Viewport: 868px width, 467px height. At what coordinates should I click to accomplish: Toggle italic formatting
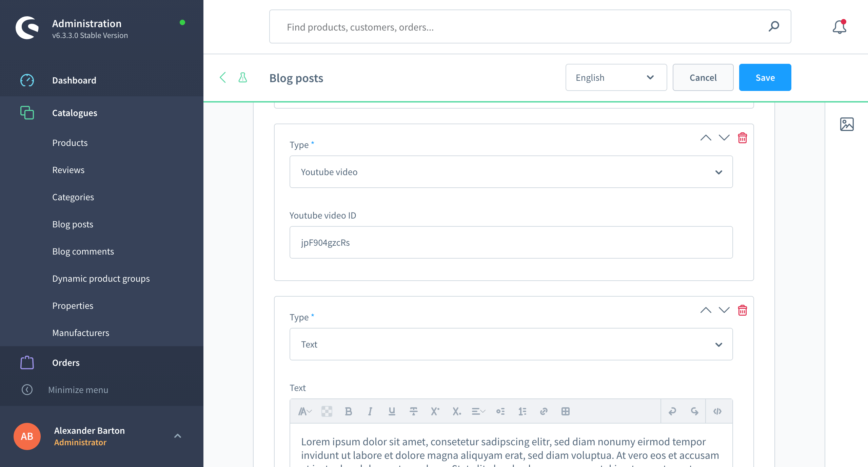(370, 411)
